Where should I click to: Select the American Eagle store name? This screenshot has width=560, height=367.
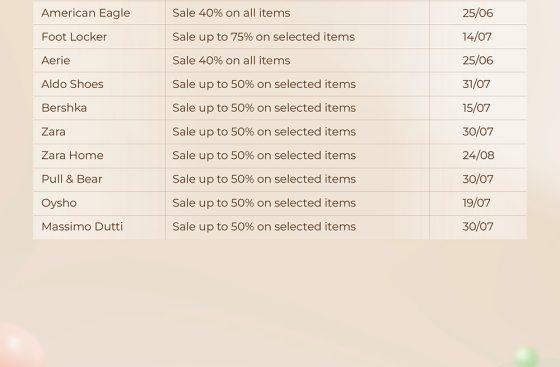(x=86, y=13)
